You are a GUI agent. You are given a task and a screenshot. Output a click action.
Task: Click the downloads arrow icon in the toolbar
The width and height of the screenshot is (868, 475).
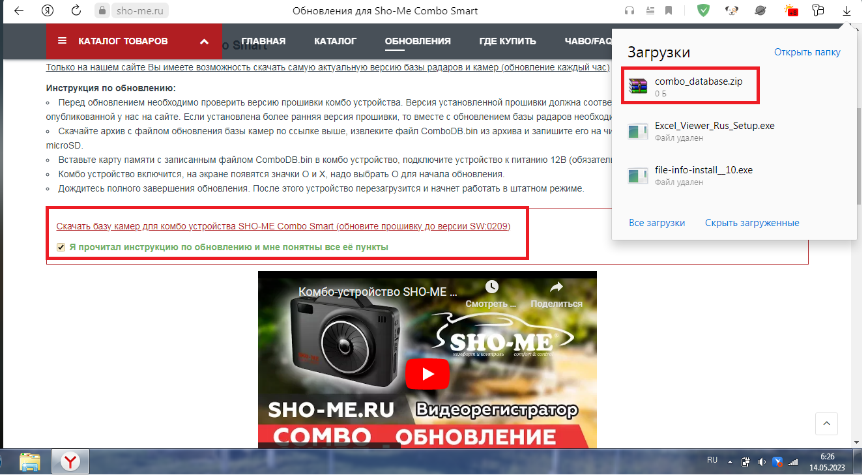pos(846,11)
